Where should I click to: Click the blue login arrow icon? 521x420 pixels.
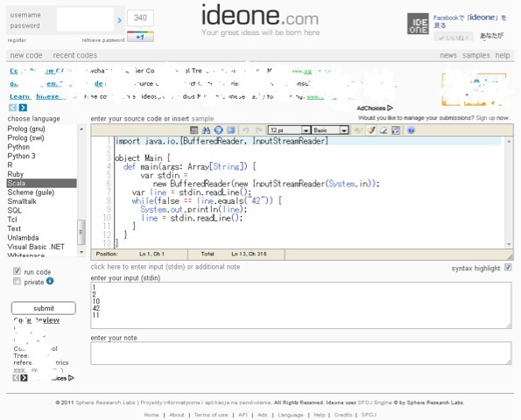pos(120,20)
